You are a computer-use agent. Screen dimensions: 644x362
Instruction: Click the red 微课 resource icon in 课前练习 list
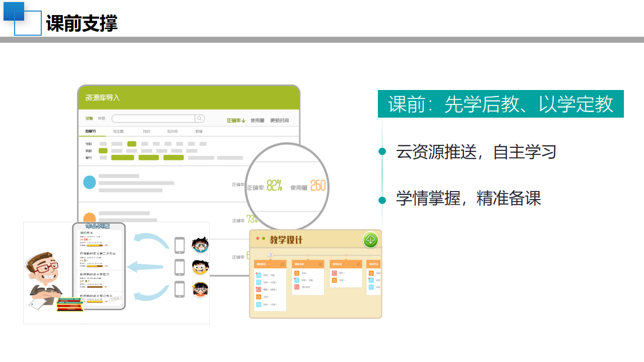click(x=259, y=290)
